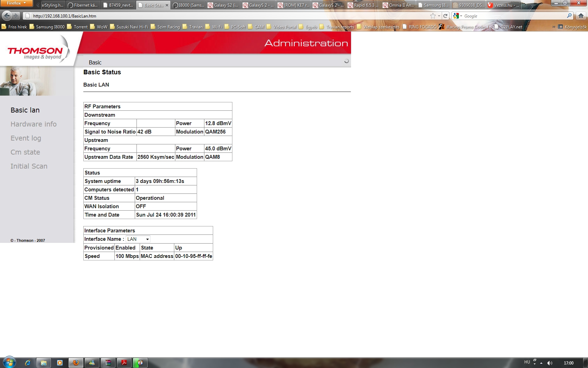Open the Suzuki Navi Hi-Fi bookmark folder
Viewport: 588px width, 368px height.
[129, 27]
